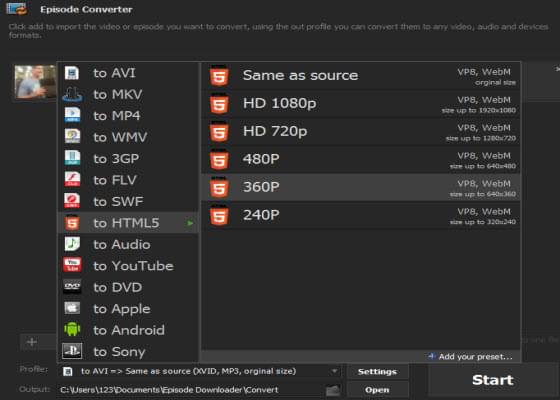Viewport: 560px width, 400px height.
Task: Select the to YouTube option
Action: point(128,266)
